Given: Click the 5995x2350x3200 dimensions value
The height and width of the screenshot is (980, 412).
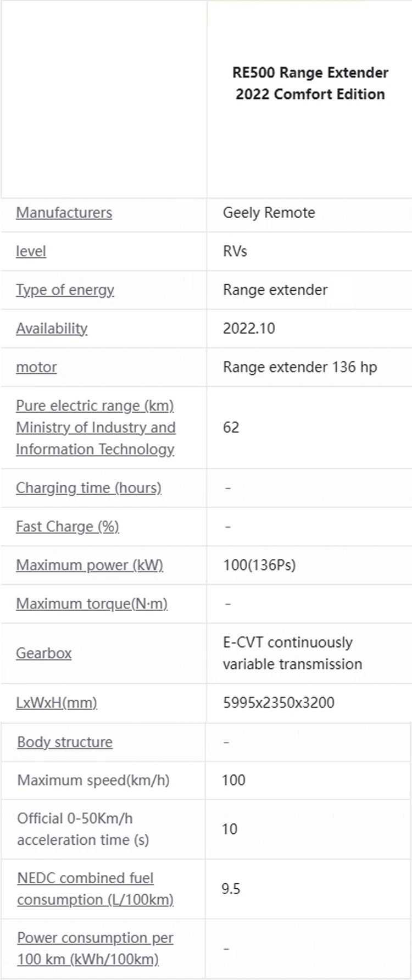Looking at the screenshot, I should point(279,702).
